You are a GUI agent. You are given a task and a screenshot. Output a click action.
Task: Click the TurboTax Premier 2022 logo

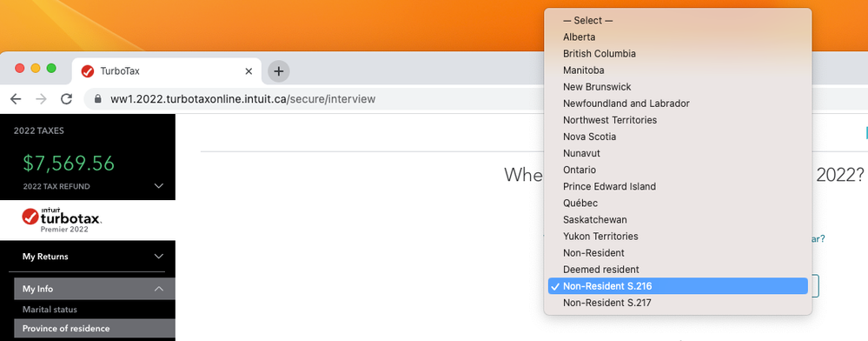click(62, 220)
